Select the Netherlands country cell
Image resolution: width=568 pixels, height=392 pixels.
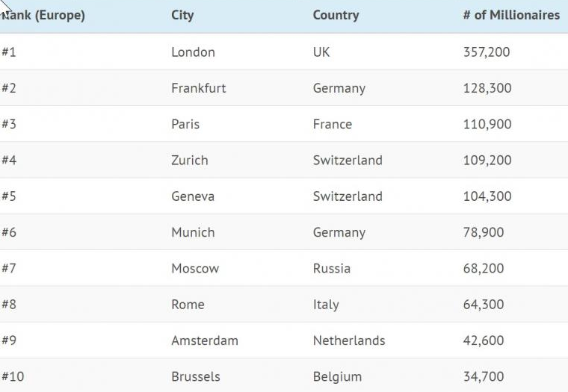click(x=349, y=340)
